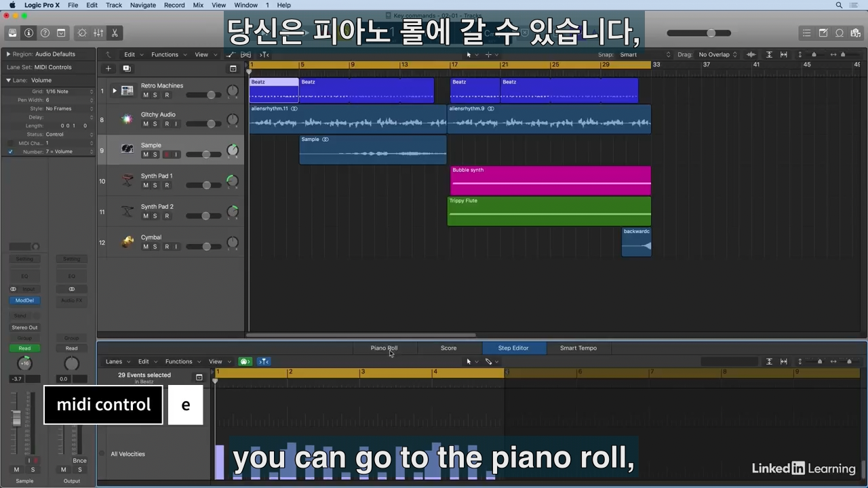Open the Style No Frames dropdown
The image size is (868, 488).
click(69, 108)
